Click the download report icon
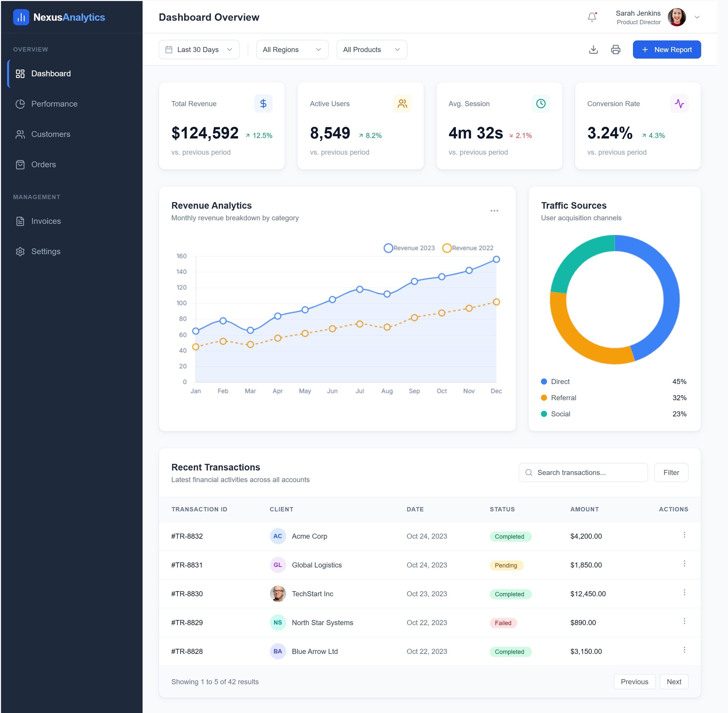The height and width of the screenshot is (713, 728). [x=593, y=50]
